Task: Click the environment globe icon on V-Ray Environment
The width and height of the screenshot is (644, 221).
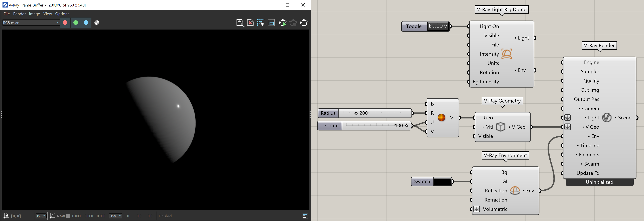Action: point(515,191)
